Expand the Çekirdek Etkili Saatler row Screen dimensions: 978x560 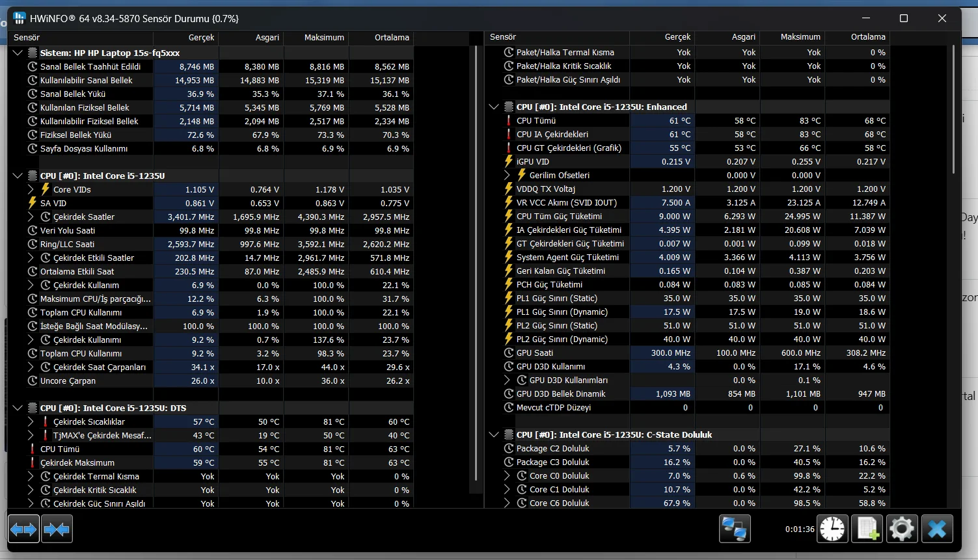[x=31, y=258]
